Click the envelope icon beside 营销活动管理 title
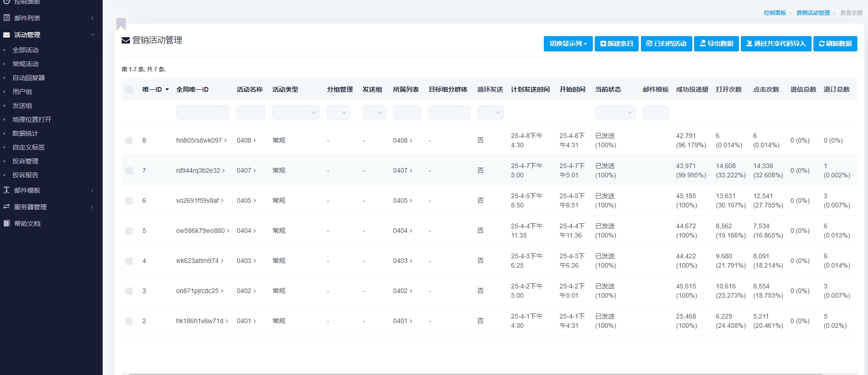868x375 pixels. 126,41
